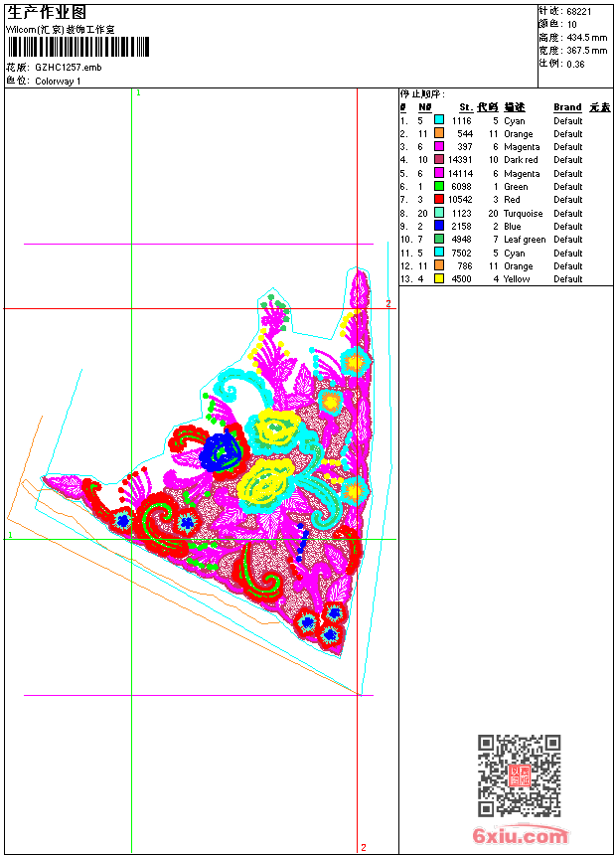Click the Cyan swatch in stop row 1
This screenshot has width=616, height=855.
(439, 120)
